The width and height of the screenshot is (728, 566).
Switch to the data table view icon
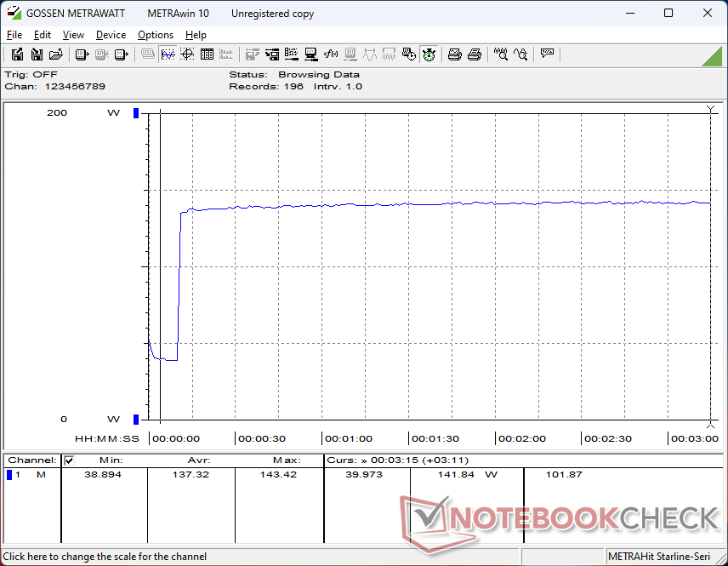[x=207, y=54]
